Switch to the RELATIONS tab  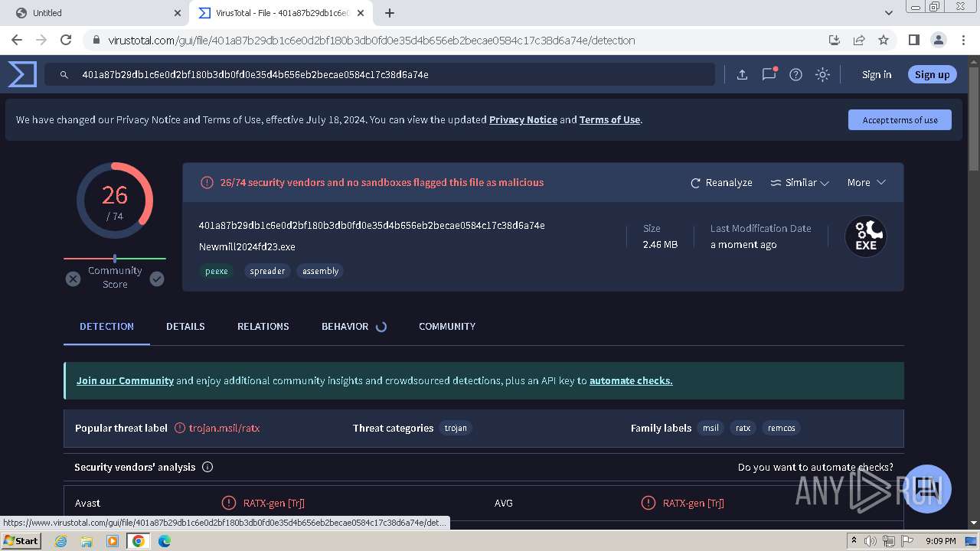click(x=263, y=326)
